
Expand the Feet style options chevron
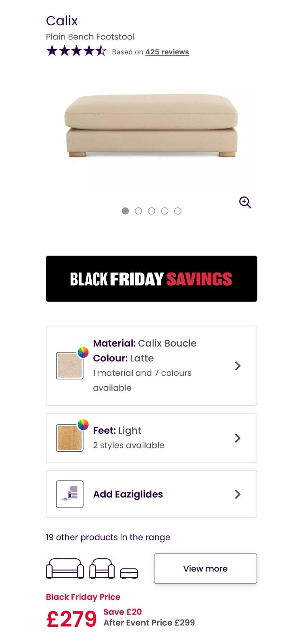[238, 438]
